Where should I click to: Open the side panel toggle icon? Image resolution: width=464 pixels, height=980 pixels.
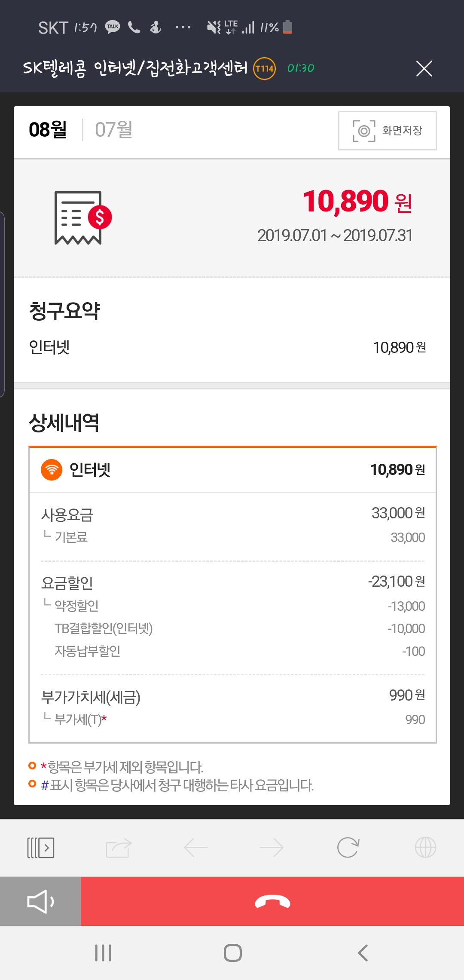point(40,848)
